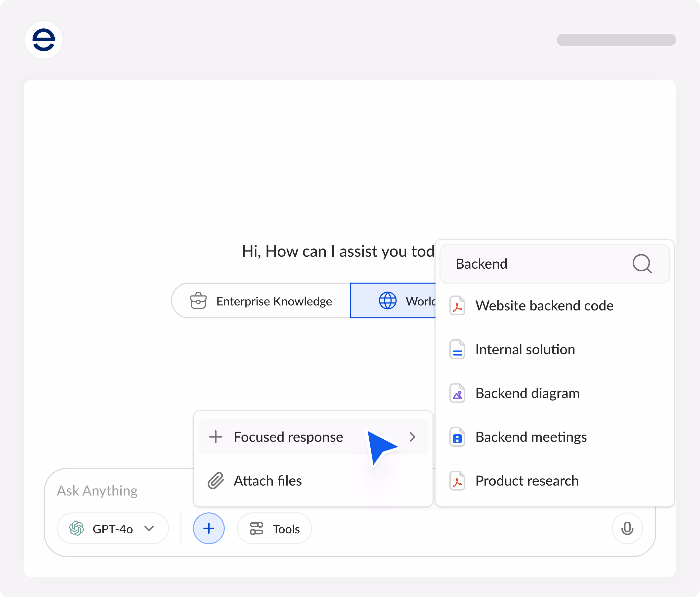The height and width of the screenshot is (597, 700).
Task: Switch to Enterprise Knowledge mode
Action: tap(261, 301)
